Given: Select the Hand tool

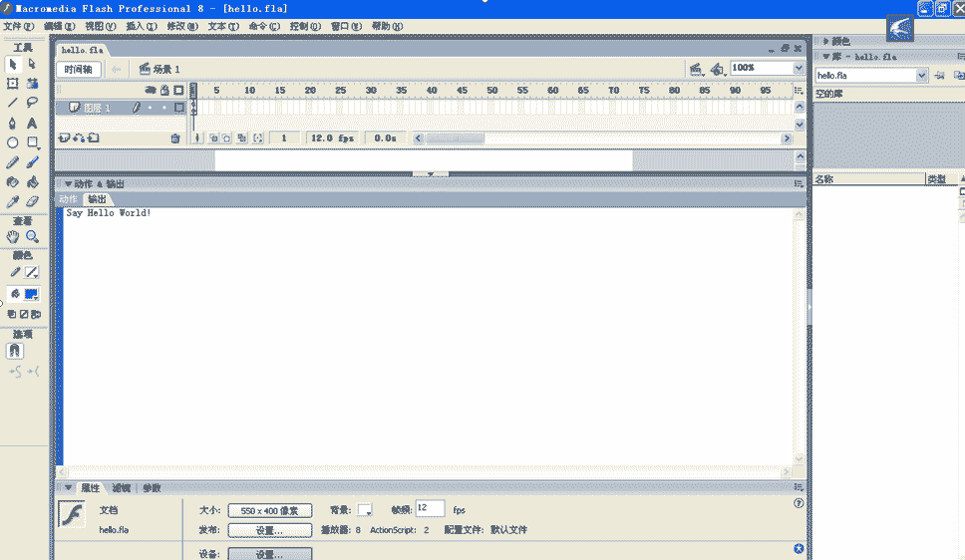Looking at the screenshot, I should pyautogui.click(x=12, y=237).
